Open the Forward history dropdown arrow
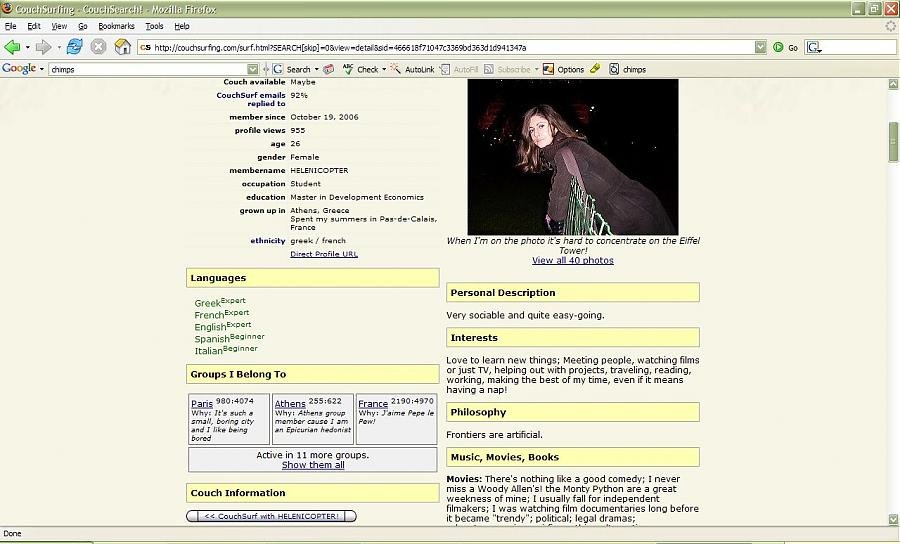The image size is (900, 544). (59, 48)
